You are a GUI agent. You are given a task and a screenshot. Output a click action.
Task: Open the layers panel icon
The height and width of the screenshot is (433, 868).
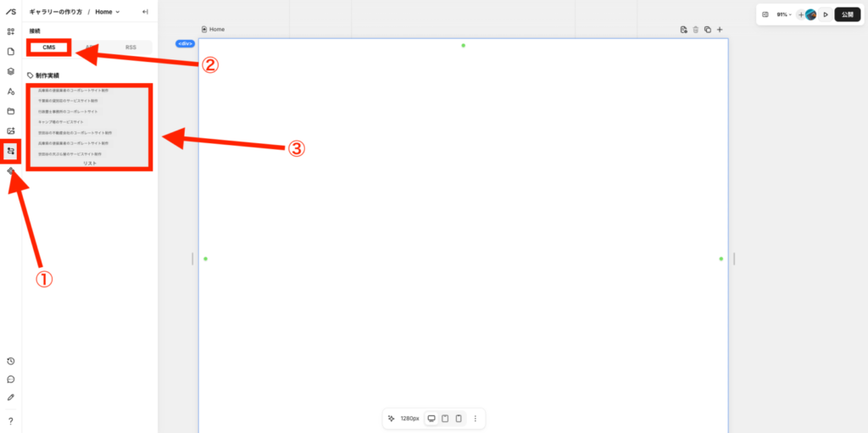[x=10, y=71]
